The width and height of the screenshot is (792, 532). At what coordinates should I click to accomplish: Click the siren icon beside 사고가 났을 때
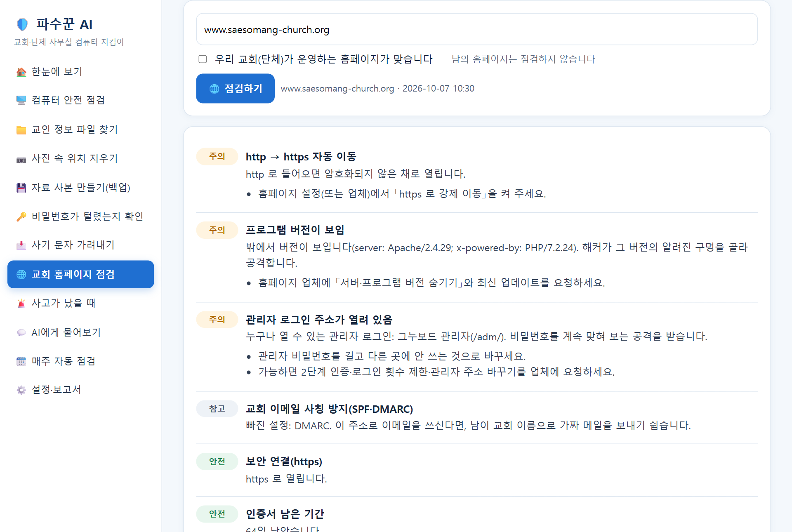[x=21, y=304]
